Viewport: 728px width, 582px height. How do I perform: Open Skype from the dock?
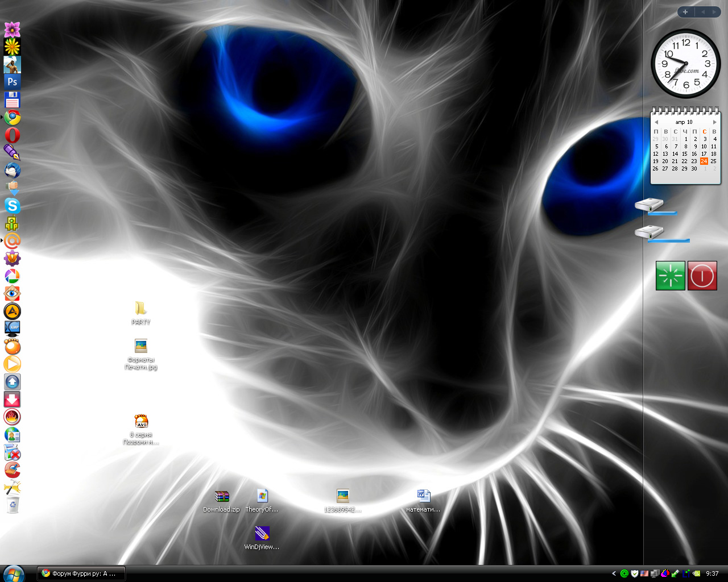click(12, 206)
